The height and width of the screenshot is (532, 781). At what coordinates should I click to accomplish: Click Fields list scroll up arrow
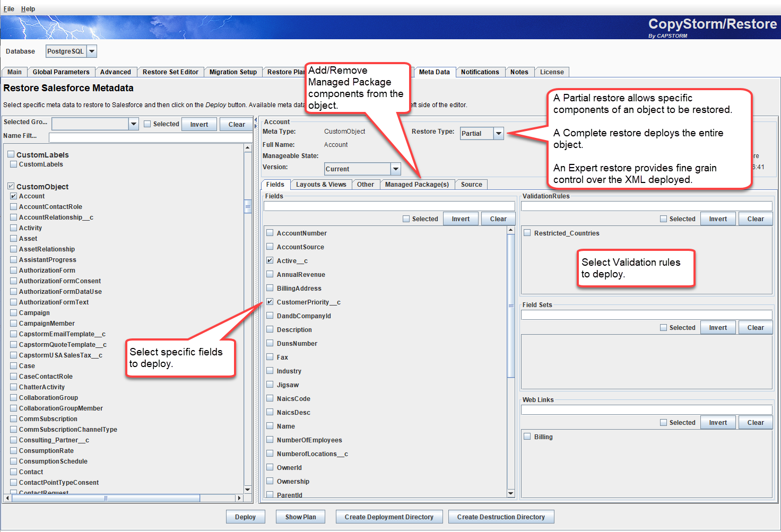point(511,230)
